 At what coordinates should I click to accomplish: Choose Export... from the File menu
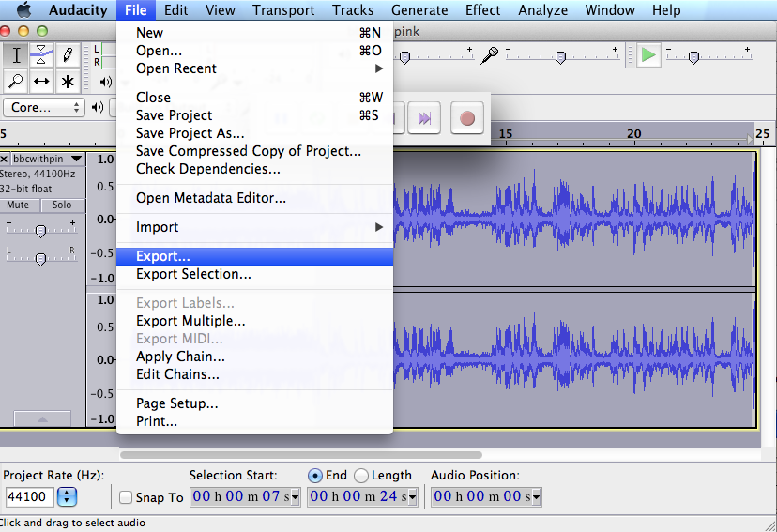pos(162,256)
